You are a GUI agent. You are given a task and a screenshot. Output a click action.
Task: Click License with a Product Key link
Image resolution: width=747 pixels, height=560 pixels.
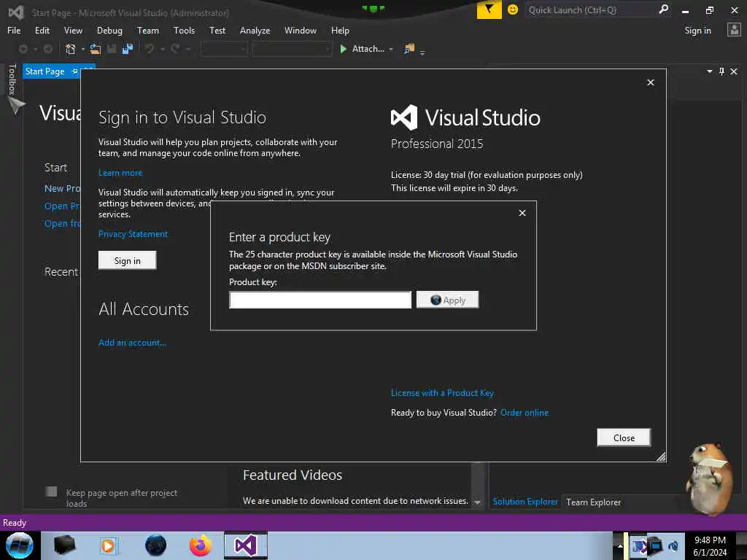coord(443,393)
